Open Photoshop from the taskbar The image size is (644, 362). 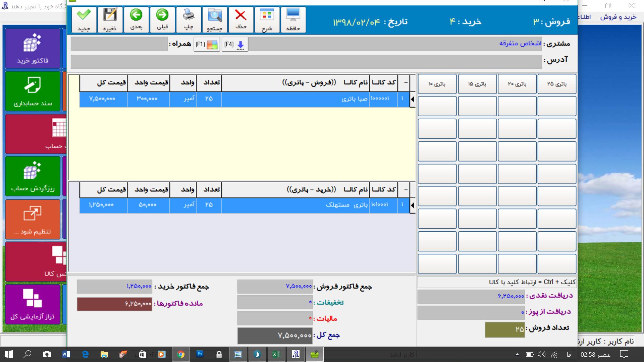click(x=200, y=354)
